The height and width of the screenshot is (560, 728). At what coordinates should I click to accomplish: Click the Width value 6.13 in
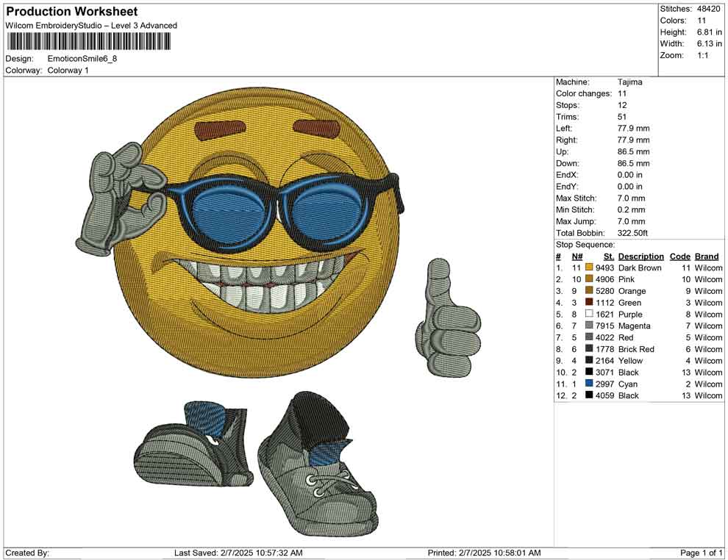coord(710,43)
